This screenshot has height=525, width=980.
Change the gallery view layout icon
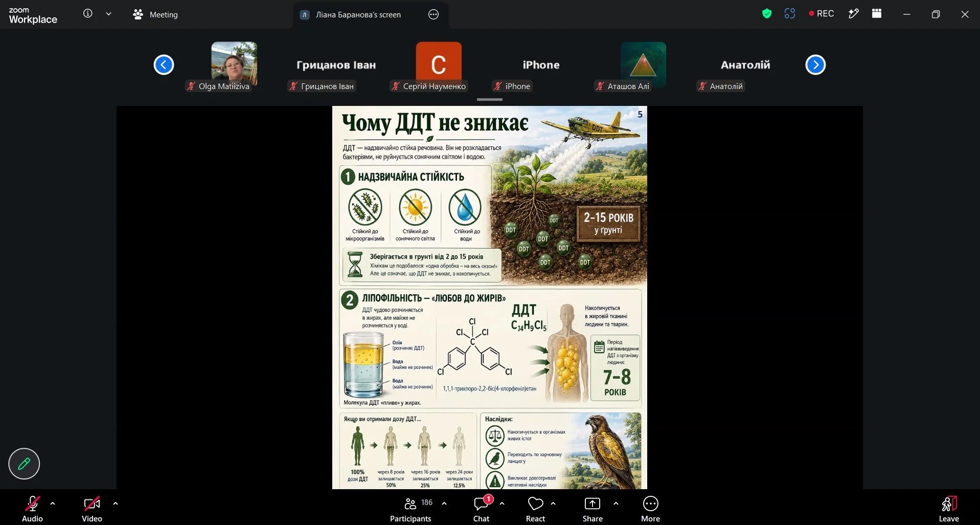click(877, 14)
